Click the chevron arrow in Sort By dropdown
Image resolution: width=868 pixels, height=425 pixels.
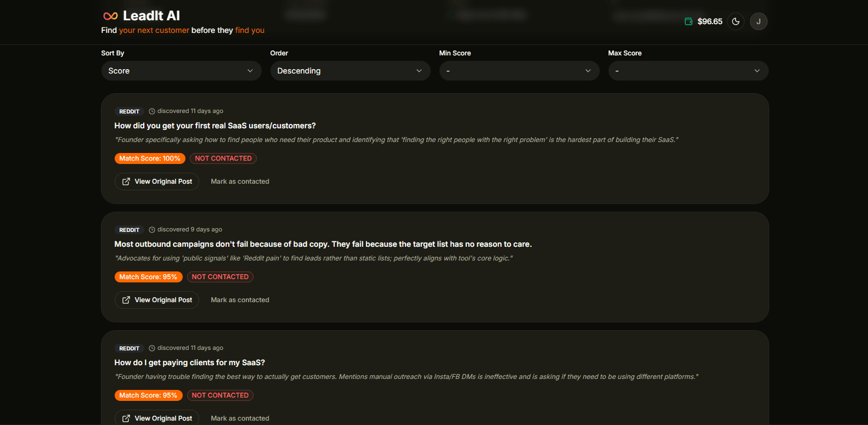tap(250, 71)
